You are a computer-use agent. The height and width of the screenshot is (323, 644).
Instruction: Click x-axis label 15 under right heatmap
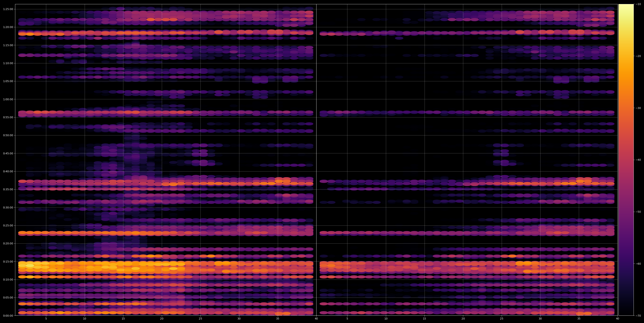pyautogui.click(x=425, y=319)
